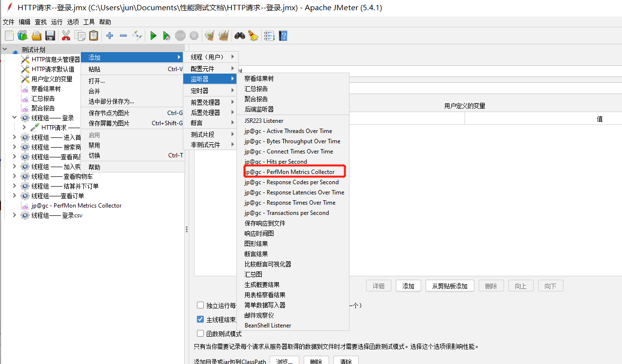Open the 选项 menu

click(73, 22)
